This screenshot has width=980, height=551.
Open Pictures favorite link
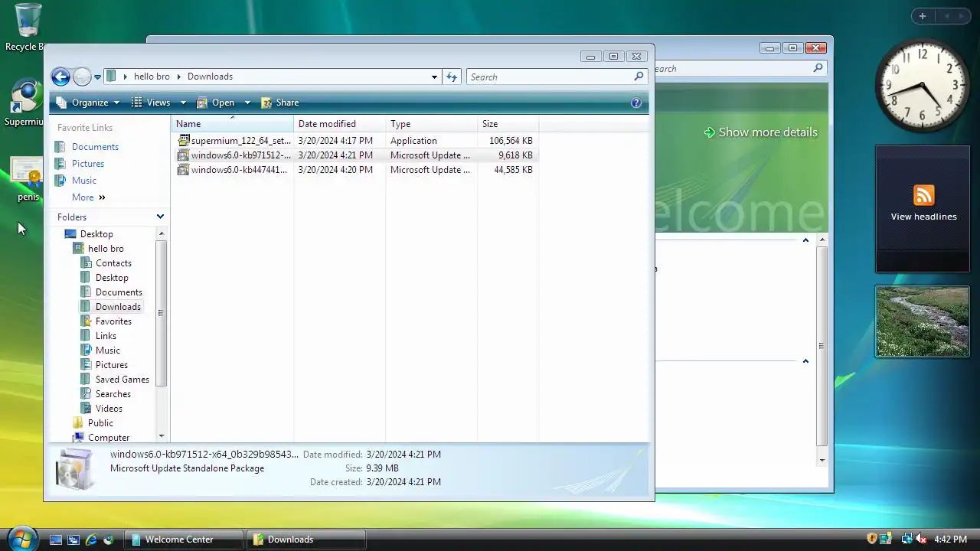[x=88, y=164]
